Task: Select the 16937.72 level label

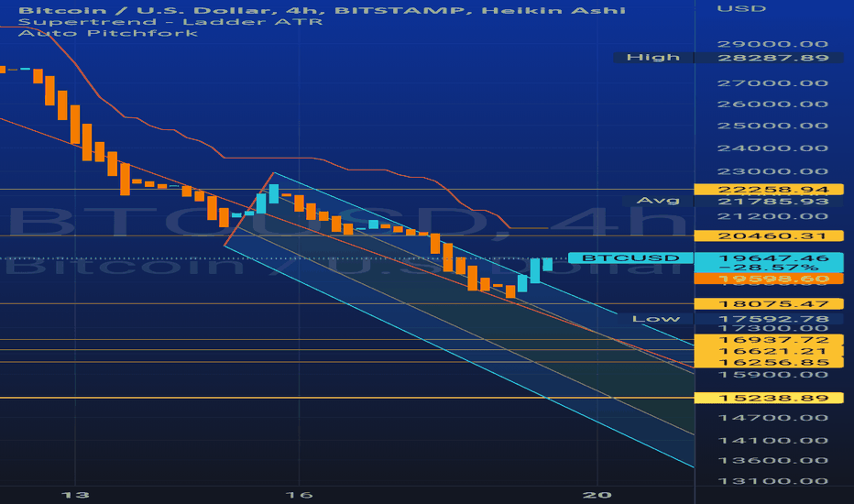Action: pyautogui.click(x=769, y=340)
